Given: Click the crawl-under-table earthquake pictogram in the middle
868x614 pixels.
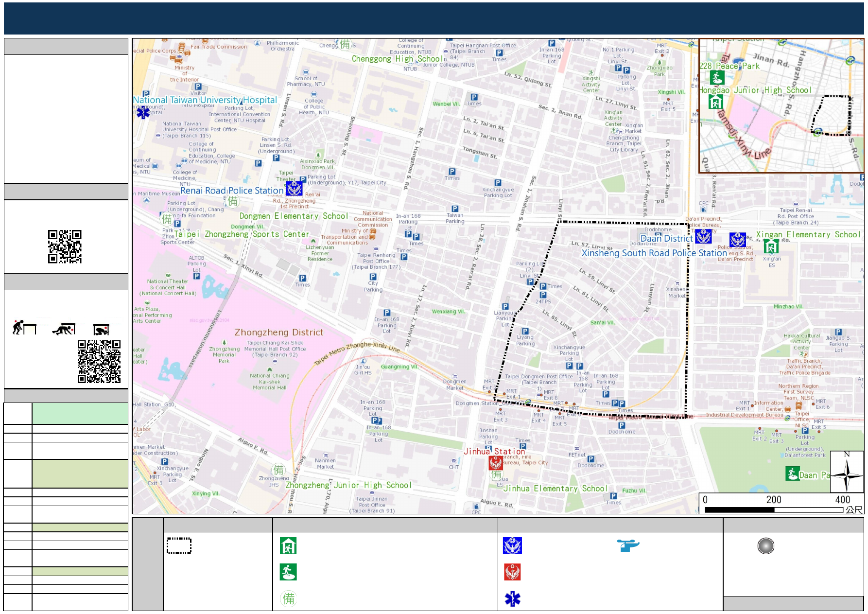Looking at the screenshot, I should point(64,329).
